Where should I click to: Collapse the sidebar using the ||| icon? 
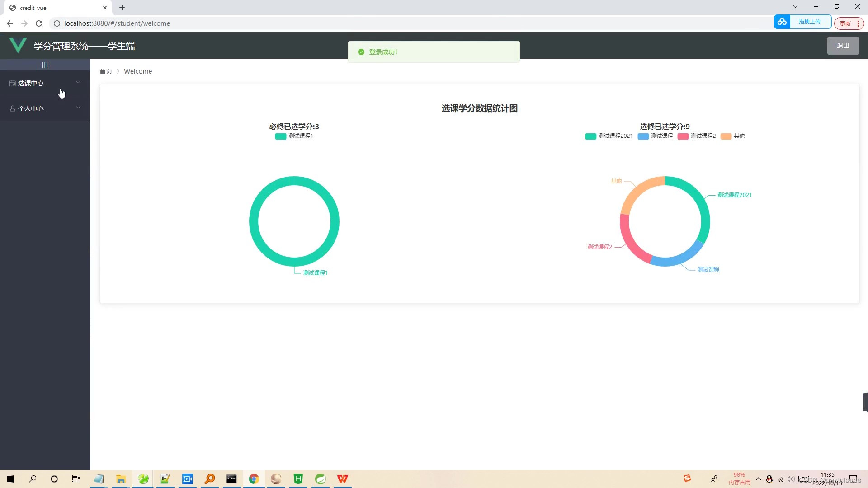tap(45, 65)
